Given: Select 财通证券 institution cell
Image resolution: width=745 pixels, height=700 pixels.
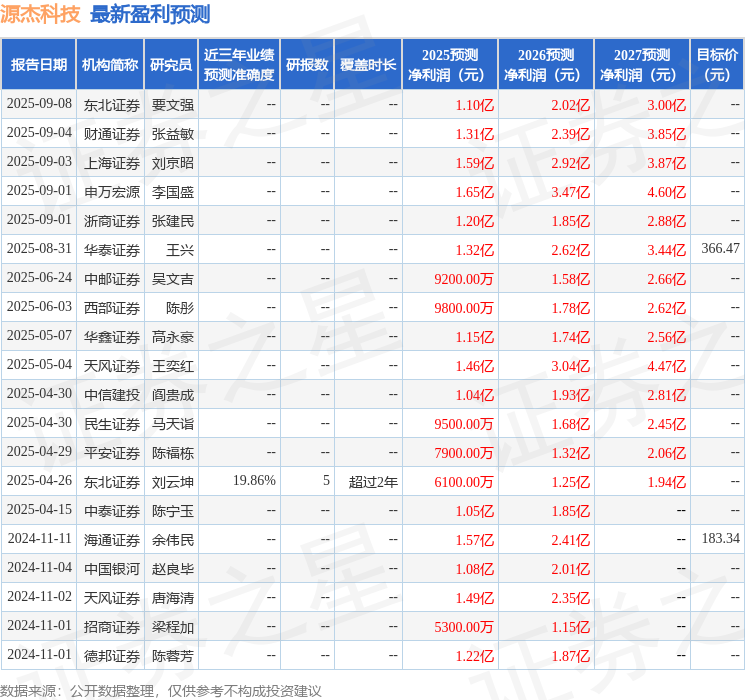Looking at the screenshot, I should (x=112, y=134).
